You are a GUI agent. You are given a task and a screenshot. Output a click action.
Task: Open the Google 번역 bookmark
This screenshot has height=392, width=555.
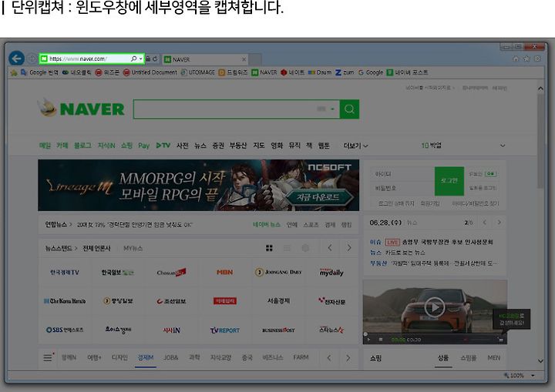(x=39, y=72)
